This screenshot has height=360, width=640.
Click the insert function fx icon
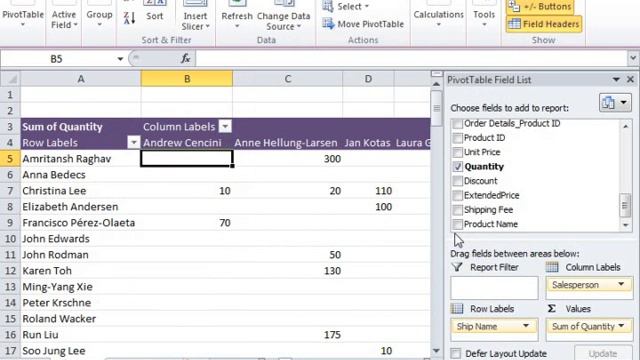tap(185, 59)
